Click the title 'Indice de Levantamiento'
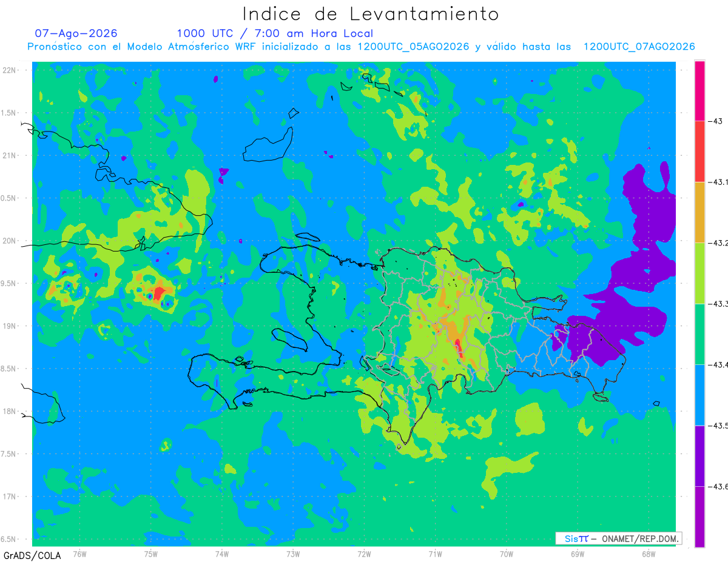Viewport: 728px width, 562px height. click(371, 13)
